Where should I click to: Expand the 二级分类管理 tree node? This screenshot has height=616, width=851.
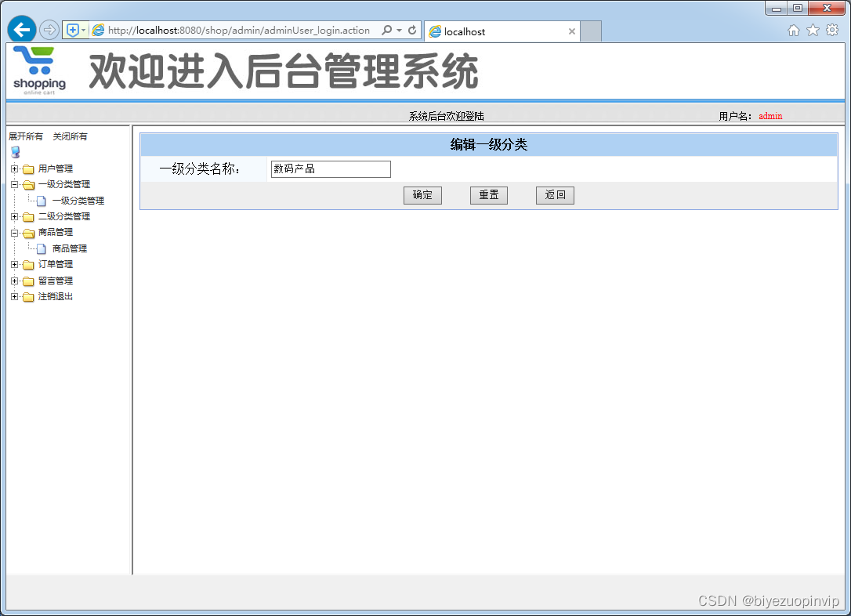15,216
